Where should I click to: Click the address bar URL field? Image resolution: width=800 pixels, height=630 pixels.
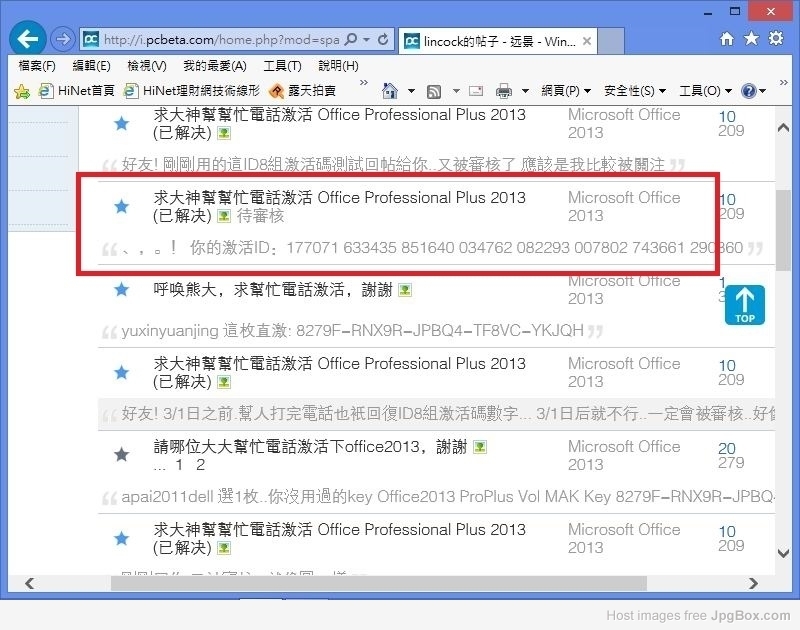pos(220,40)
